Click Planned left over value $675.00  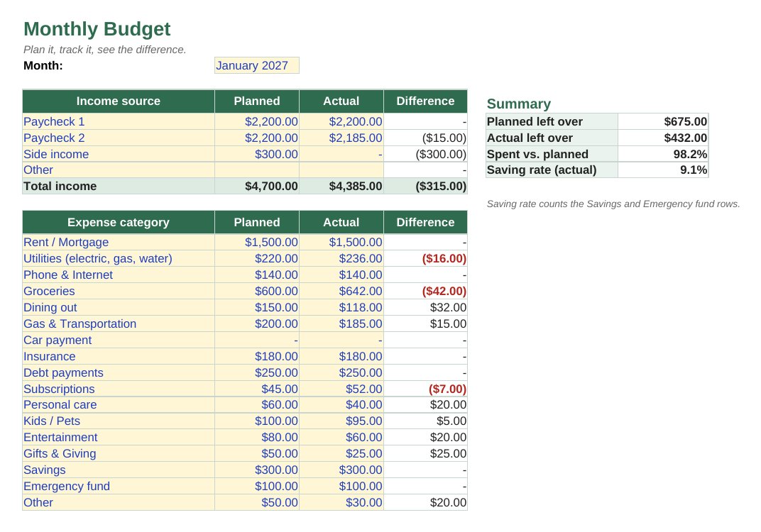tap(663, 121)
